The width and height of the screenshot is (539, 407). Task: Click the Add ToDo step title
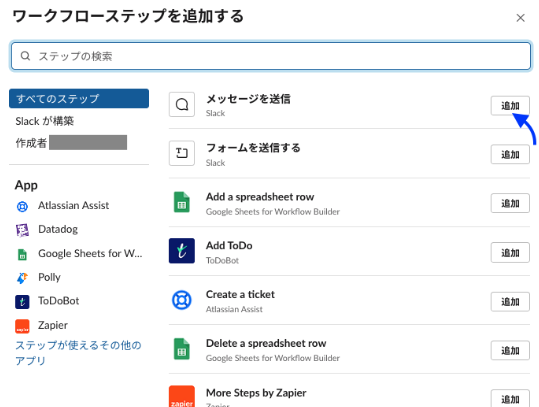(x=229, y=245)
